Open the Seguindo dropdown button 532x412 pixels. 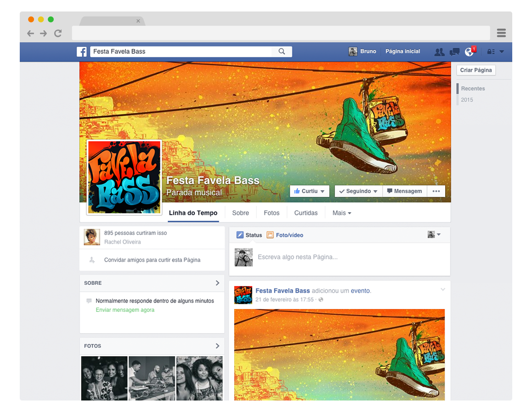tap(358, 191)
